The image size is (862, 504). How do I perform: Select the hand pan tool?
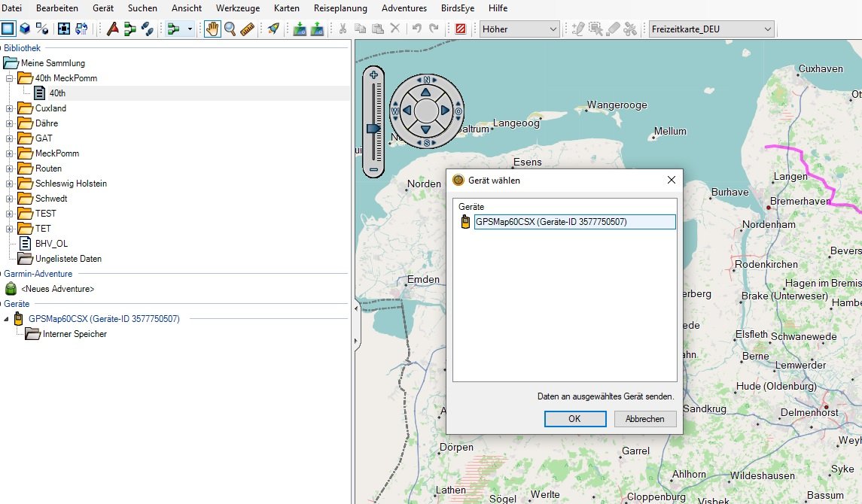point(212,29)
